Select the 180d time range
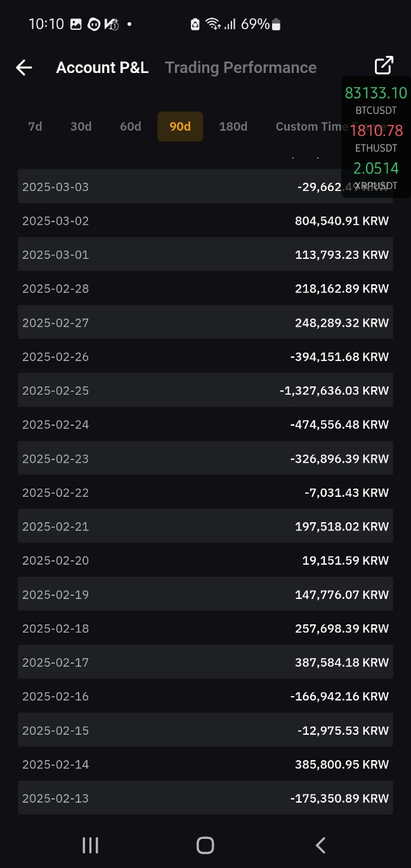Screen dimensions: 411x868 (233, 126)
